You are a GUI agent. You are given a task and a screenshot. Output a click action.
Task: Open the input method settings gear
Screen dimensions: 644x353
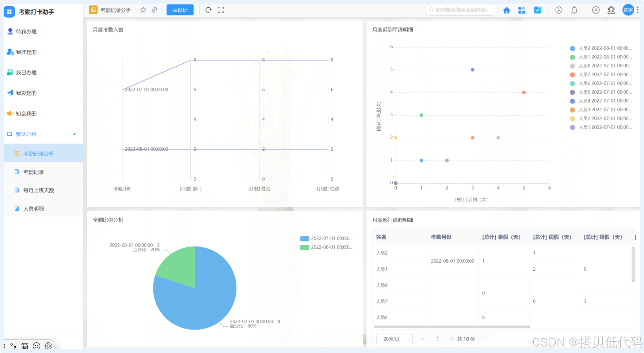(x=48, y=346)
